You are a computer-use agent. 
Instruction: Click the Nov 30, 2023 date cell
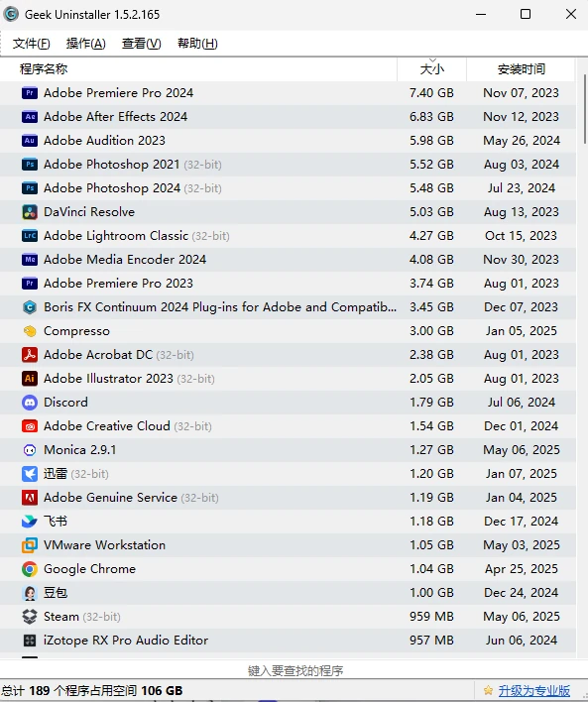(521, 259)
